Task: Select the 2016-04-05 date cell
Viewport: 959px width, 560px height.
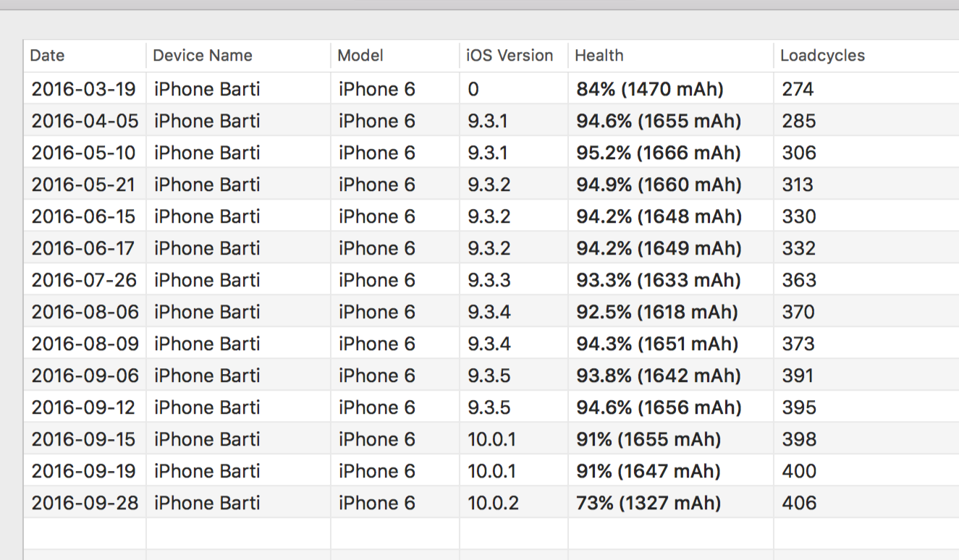Action: [x=85, y=121]
